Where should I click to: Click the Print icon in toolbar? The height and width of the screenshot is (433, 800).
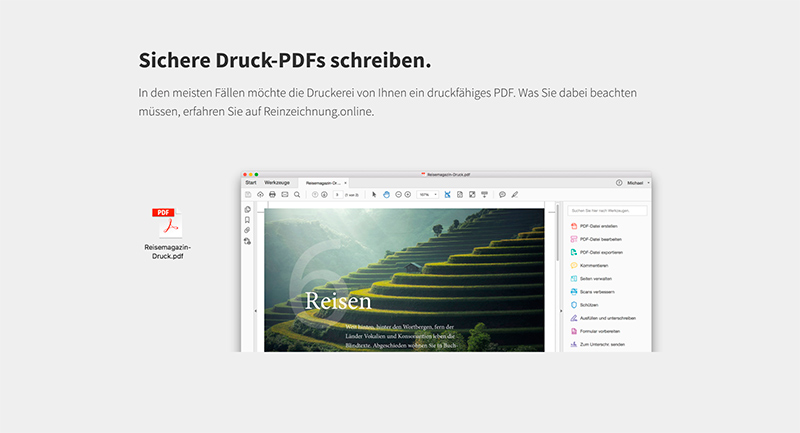click(x=272, y=194)
